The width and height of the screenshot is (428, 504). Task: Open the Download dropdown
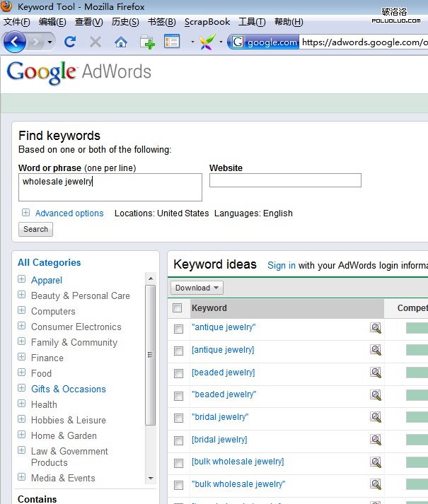(197, 288)
